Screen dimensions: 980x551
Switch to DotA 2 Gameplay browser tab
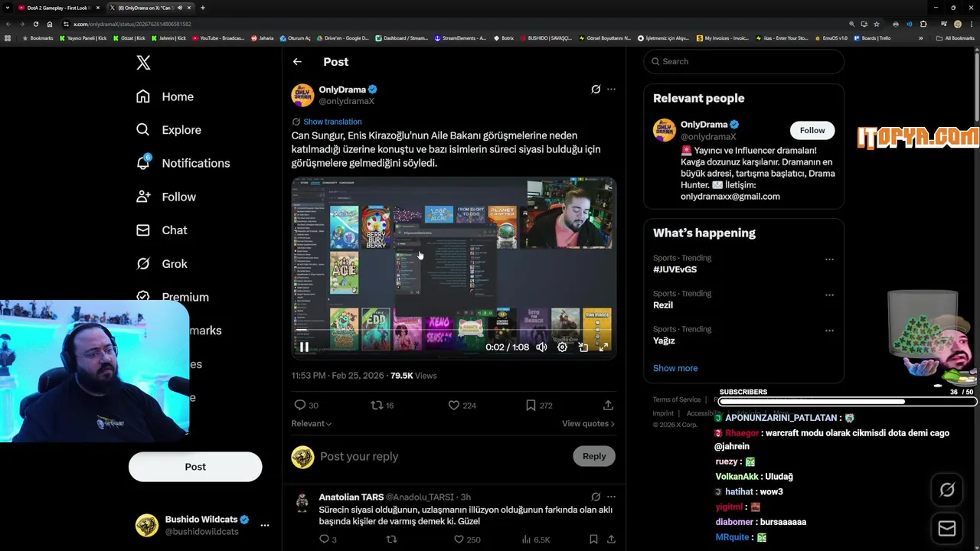click(x=58, y=8)
